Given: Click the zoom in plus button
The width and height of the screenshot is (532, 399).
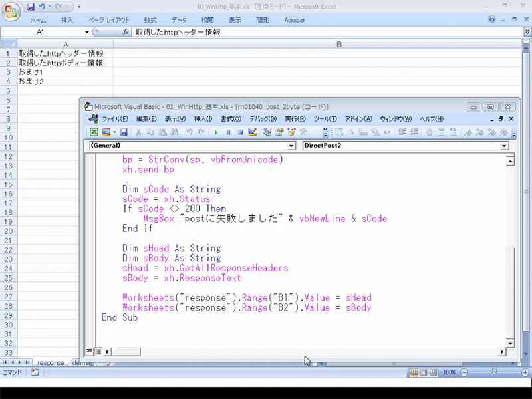Looking at the screenshot, I should click(525, 373).
